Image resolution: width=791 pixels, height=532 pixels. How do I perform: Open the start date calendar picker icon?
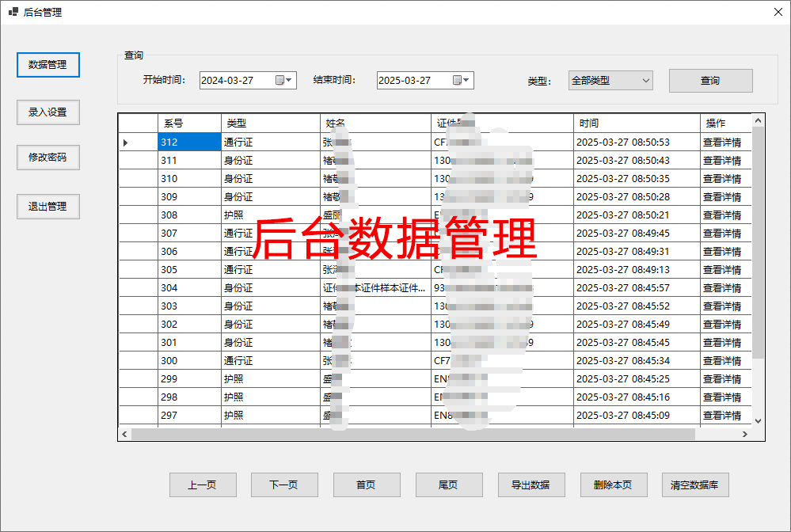point(280,80)
